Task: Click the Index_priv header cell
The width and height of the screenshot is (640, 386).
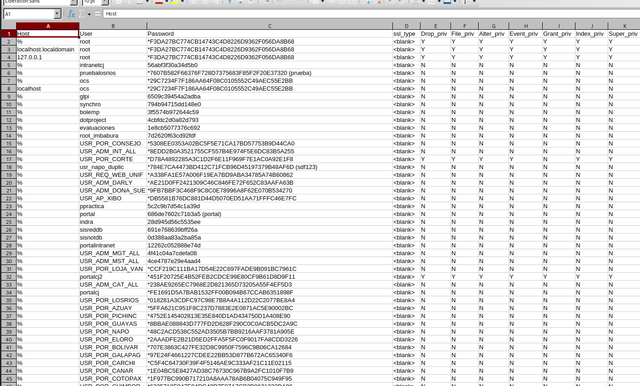Action: coord(591,34)
